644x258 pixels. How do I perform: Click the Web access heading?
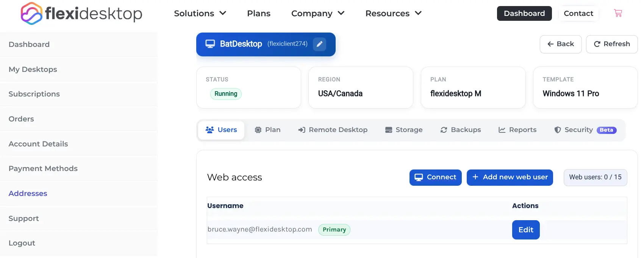pos(234,177)
